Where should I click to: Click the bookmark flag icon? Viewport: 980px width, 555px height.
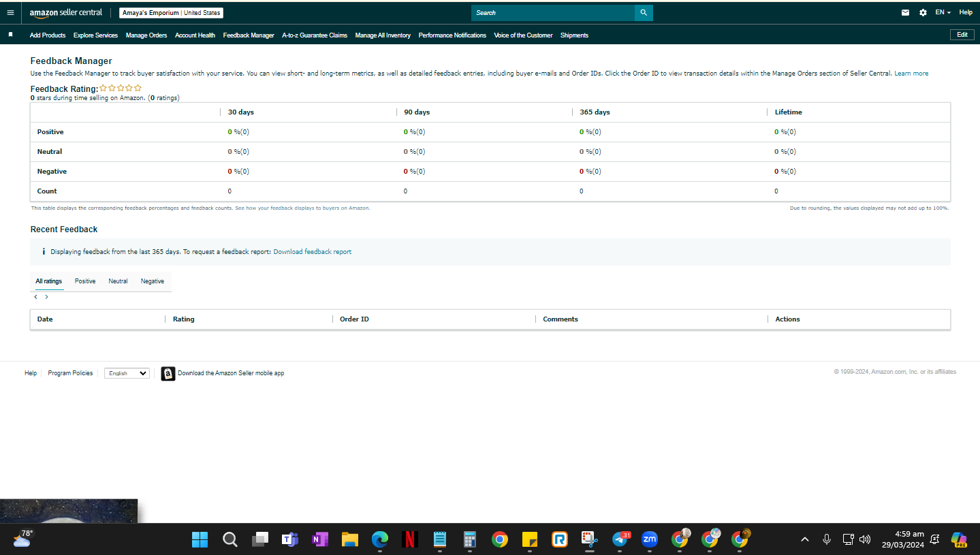click(10, 34)
